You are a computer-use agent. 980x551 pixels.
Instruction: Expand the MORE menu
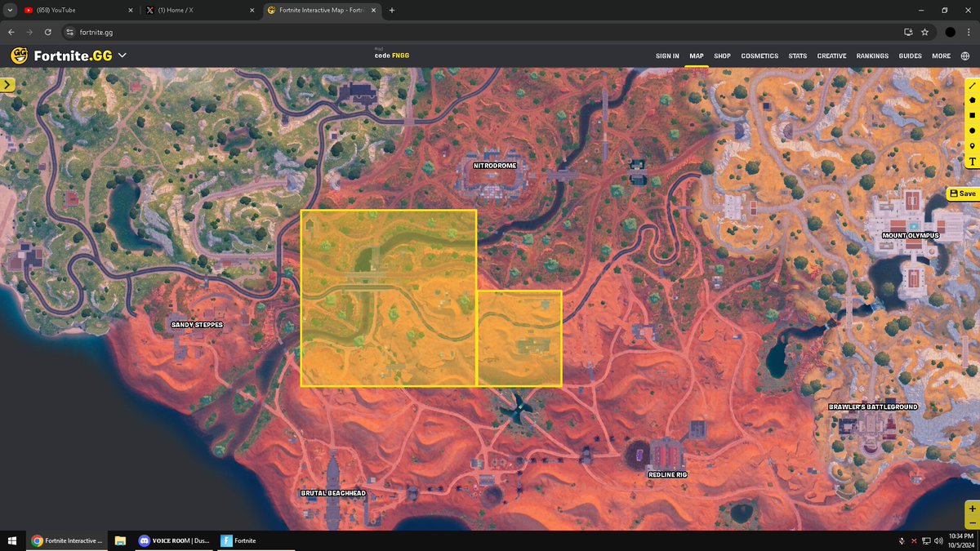point(941,56)
